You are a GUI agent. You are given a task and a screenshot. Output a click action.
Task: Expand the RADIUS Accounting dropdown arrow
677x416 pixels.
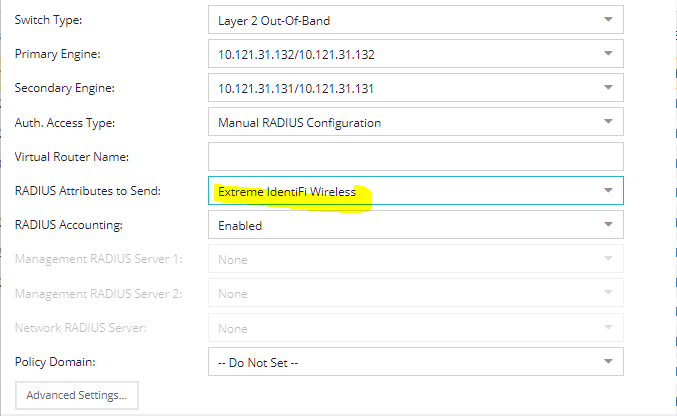[x=608, y=225]
